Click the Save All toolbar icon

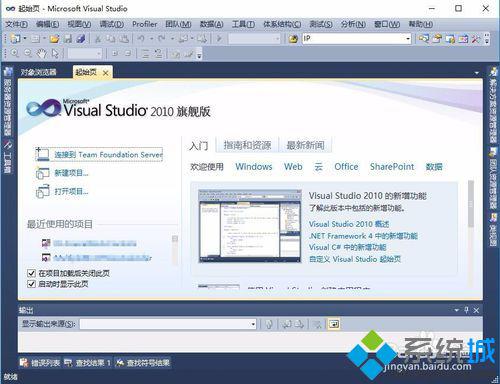pyautogui.click(x=80, y=39)
